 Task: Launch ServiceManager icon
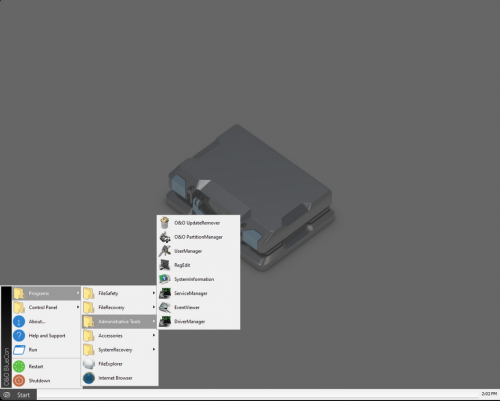pyautogui.click(x=165, y=293)
